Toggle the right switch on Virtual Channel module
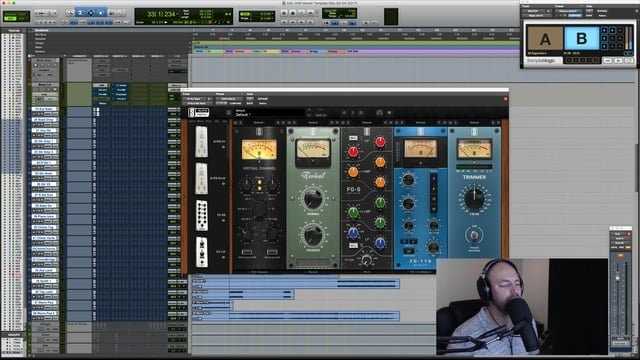Viewport: 640px width, 360px height. coord(272,252)
